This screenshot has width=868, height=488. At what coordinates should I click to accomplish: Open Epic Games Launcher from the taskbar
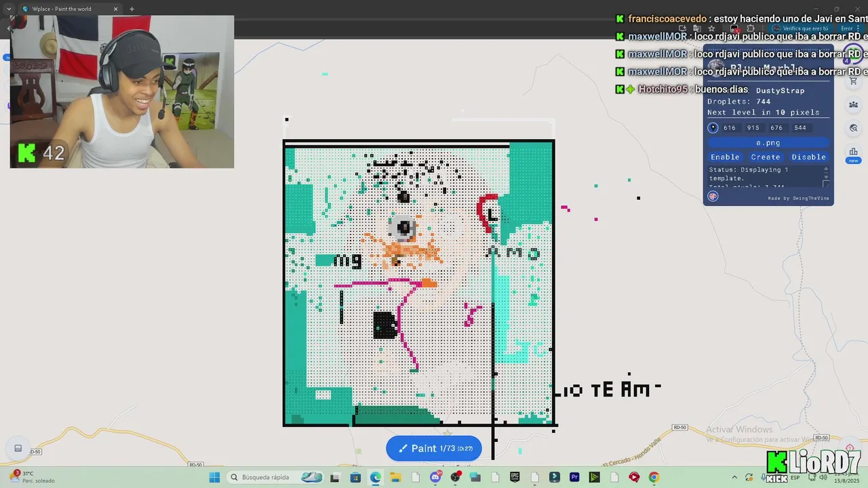[515, 477]
